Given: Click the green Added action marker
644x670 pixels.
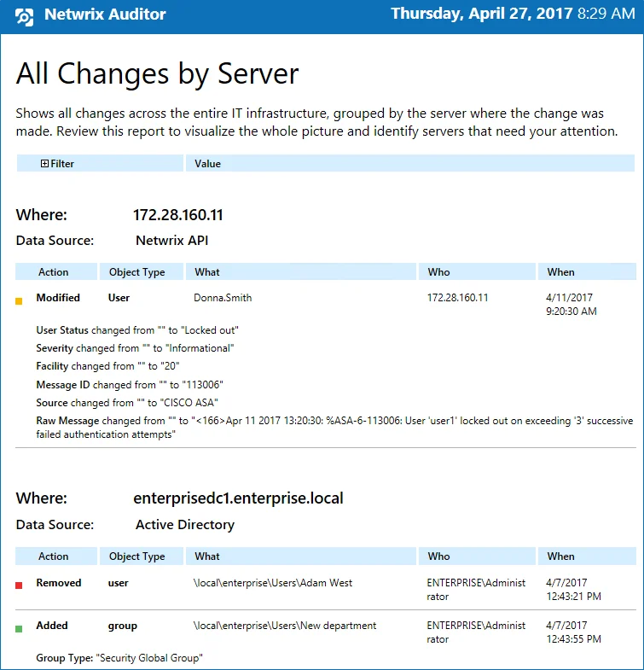Looking at the screenshot, I should click(x=19, y=628).
